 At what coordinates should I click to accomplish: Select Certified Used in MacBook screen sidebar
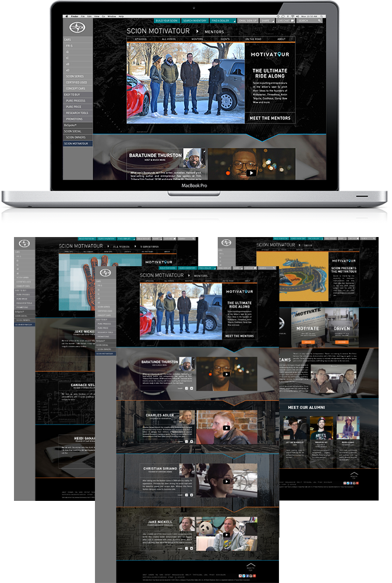click(77, 82)
